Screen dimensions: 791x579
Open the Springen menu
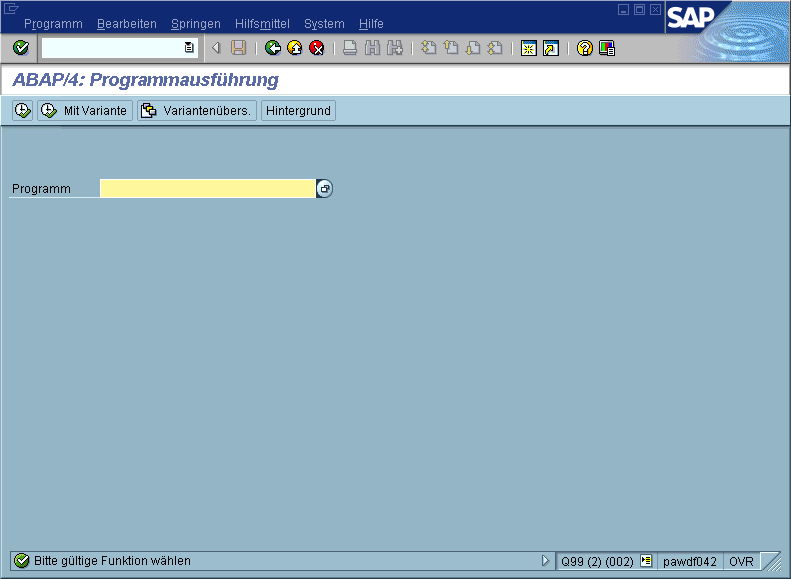pos(196,24)
